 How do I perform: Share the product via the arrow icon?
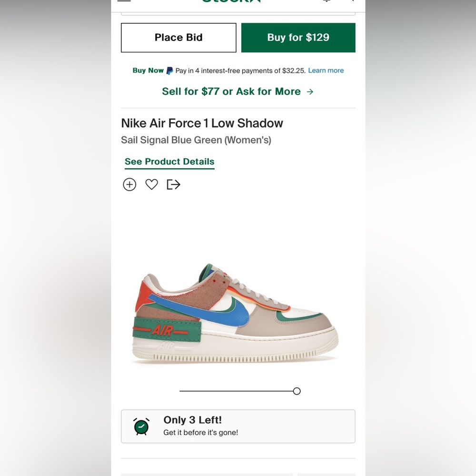click(x=174, y=184)
